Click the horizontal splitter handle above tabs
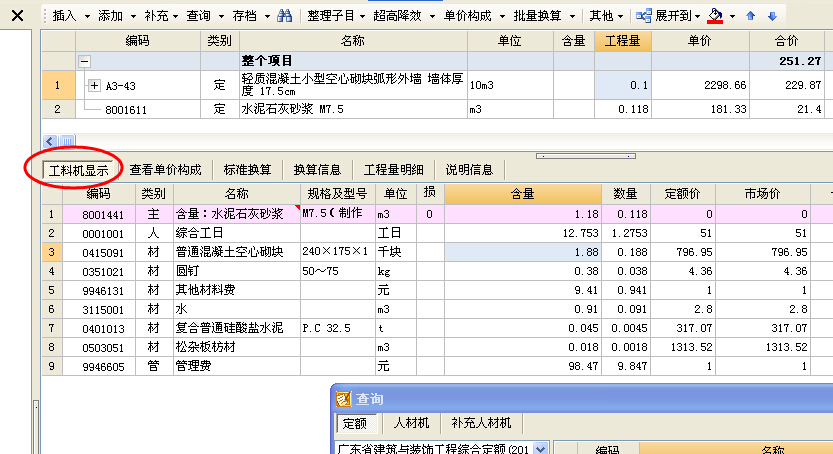The width and height of the screenshot is (833, 454). (x=586, y=156)
